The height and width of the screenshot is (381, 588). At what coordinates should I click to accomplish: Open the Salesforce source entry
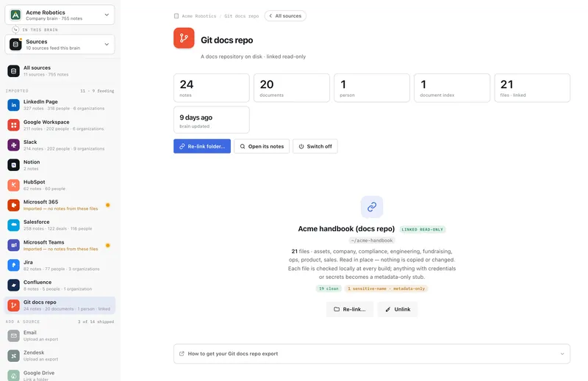[60, 225]
